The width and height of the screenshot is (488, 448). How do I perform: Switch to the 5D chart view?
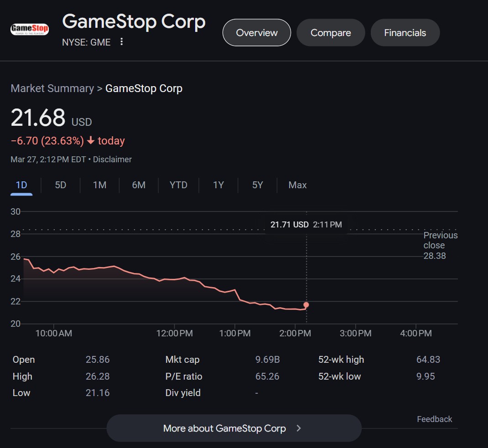[x=60, y=185]
